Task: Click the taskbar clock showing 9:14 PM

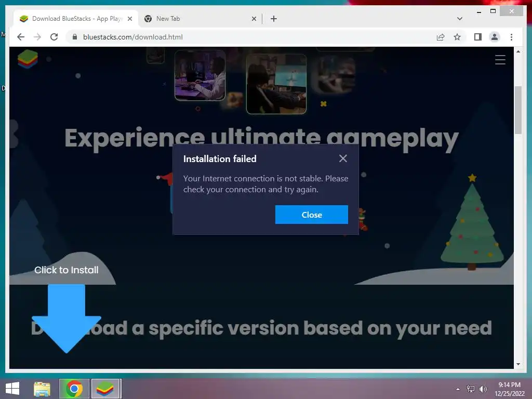Action: tap(509, 389)
